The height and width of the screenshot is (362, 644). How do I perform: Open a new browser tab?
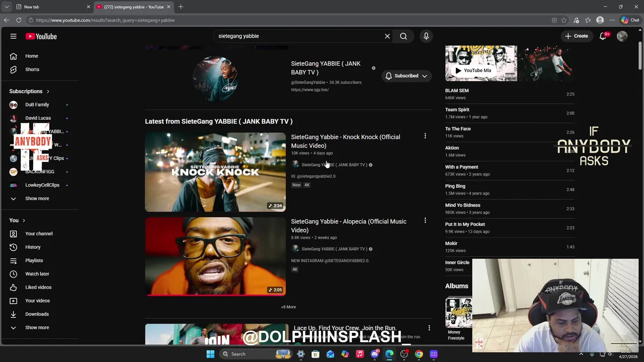click(x=181, y=7)
